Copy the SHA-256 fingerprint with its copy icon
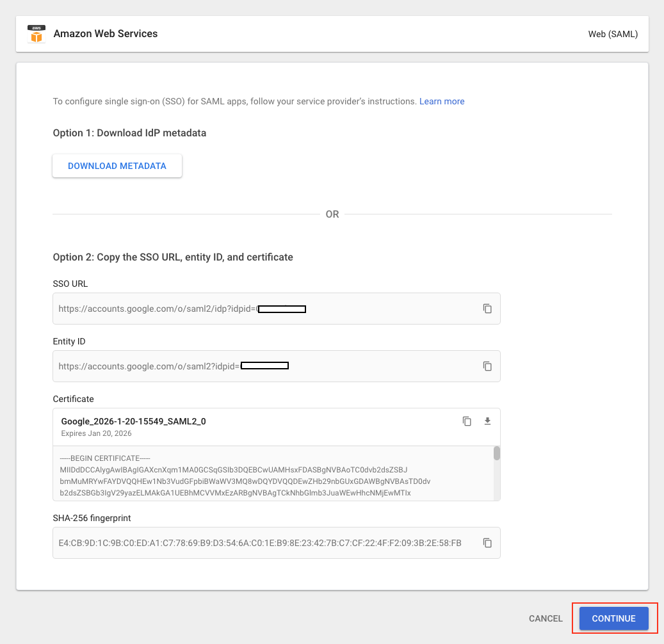The image size is (664, 644). [x=487, y=543]
